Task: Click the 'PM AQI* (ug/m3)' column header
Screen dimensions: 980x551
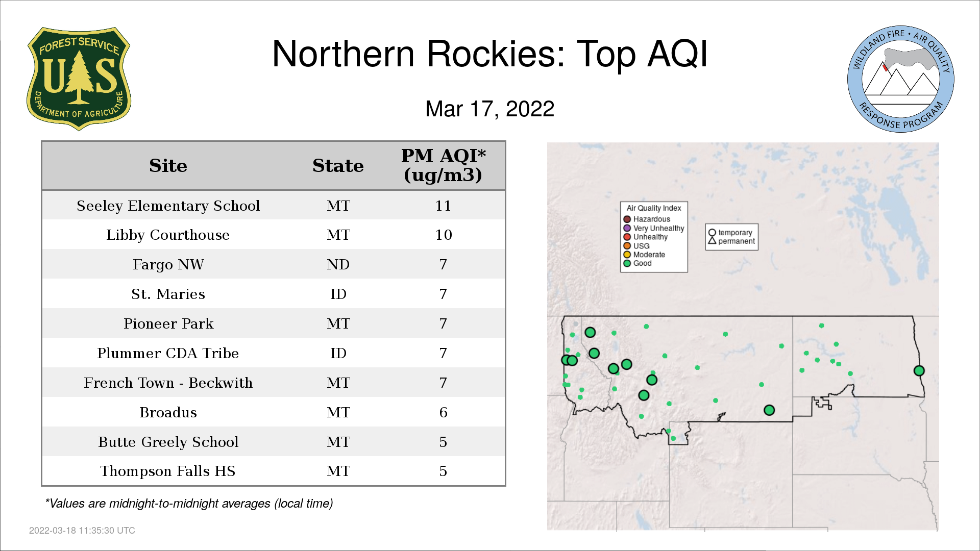Action: (x=443, y=165)
